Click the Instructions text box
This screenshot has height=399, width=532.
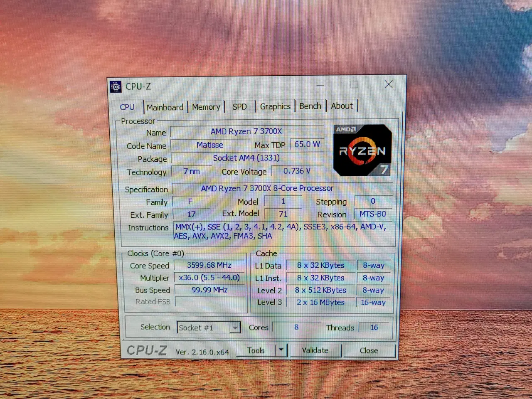[283, 232]
